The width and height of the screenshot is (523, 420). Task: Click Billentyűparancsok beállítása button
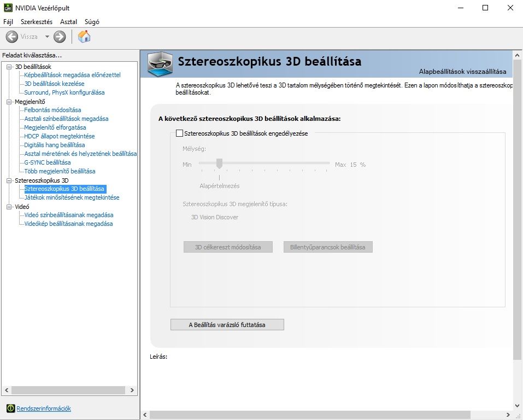[328, 247]
